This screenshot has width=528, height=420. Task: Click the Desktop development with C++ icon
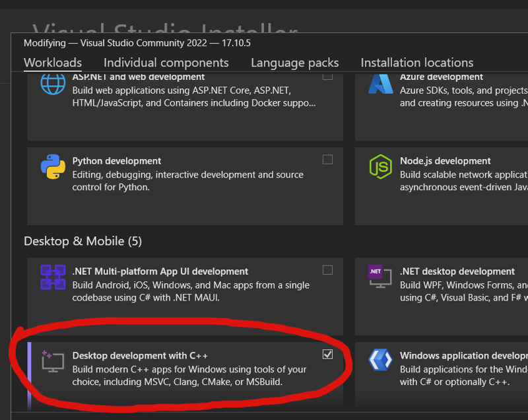pos(53,361)
